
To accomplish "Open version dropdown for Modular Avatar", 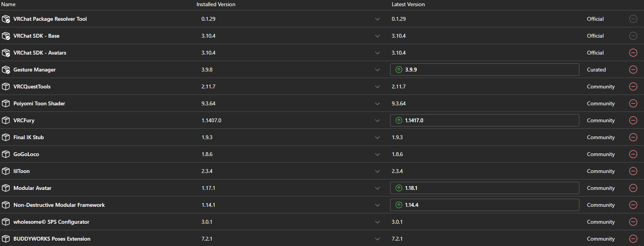I will (x=377, y=188).
